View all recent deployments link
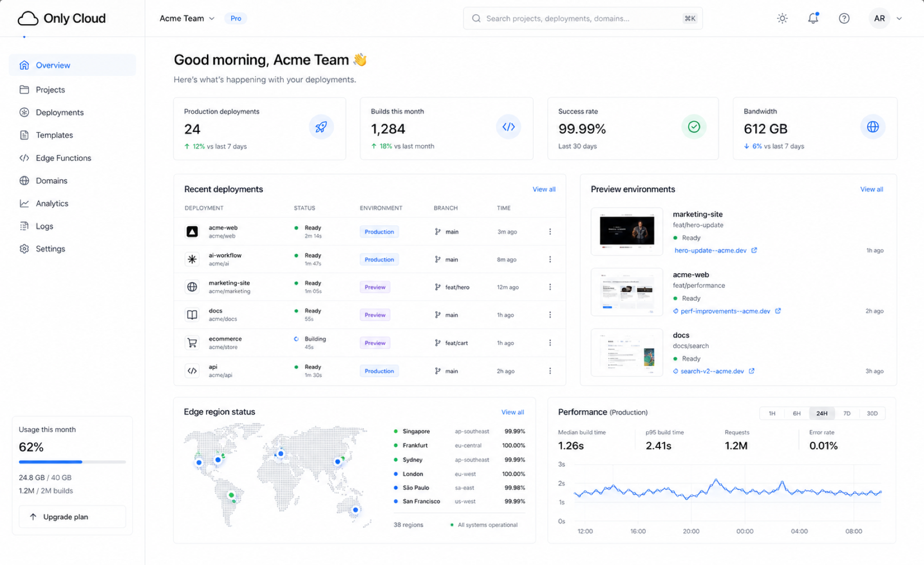 click(x=544, y=190)
